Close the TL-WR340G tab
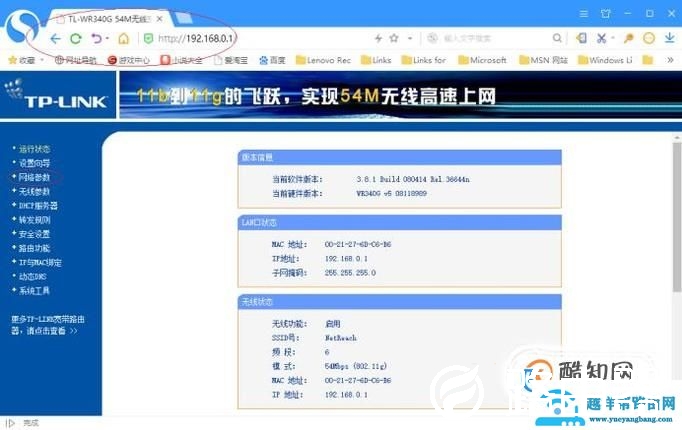This screenshot has width=682, height=430. click(160, 19)
